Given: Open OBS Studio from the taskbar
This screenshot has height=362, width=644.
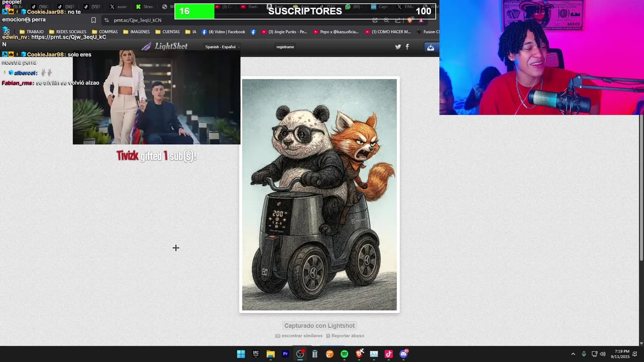Looking at the screenshot, I should pyautogui.click(x=300, y=354).
